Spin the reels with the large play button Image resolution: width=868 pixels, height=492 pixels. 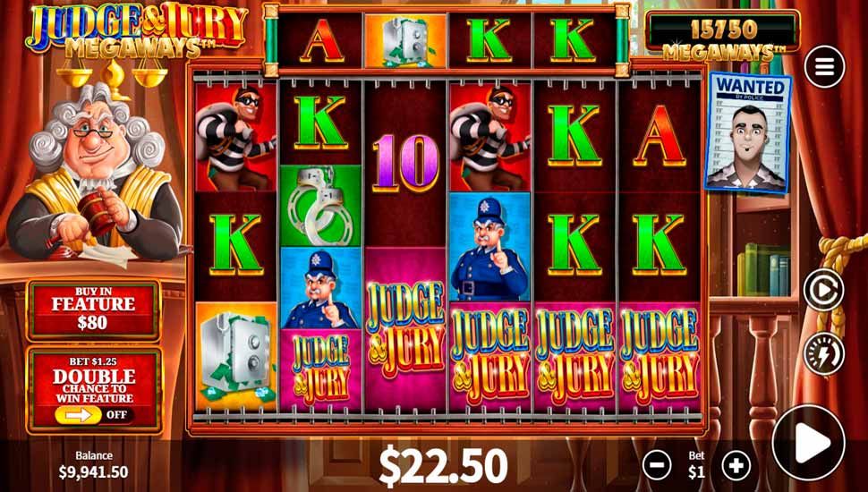(808, 442)
